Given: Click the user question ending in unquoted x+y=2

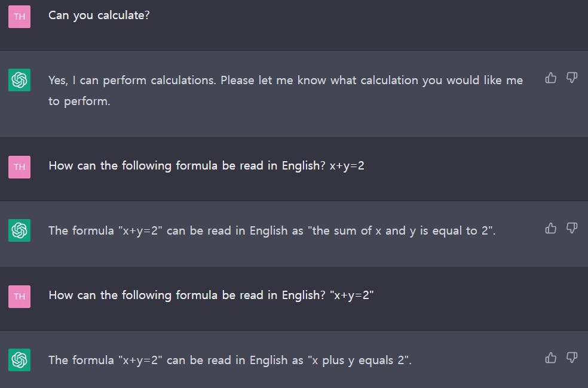Looking at the screenshot, I should 206,166.
